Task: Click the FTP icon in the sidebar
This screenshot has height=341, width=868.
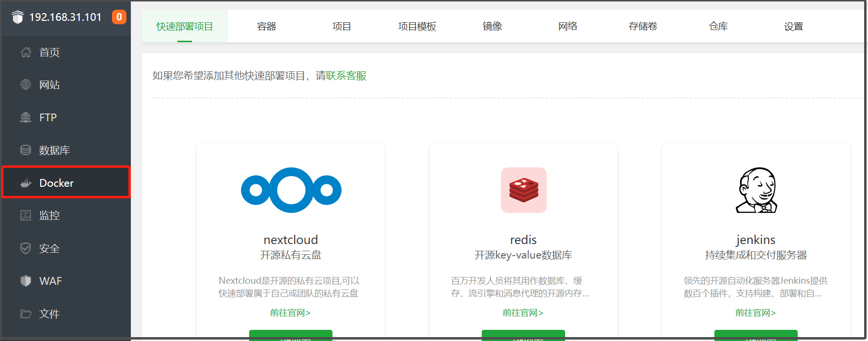Action: pos(26,117)
